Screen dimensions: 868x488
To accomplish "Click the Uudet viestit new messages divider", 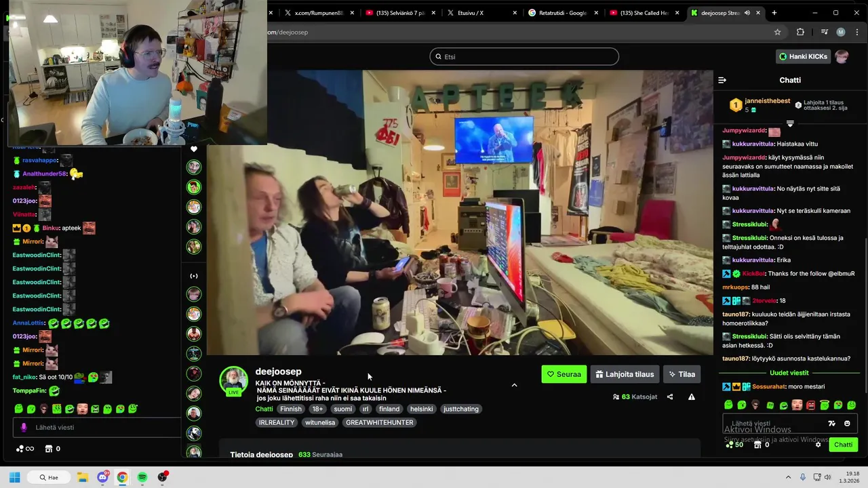I will 789,373.
